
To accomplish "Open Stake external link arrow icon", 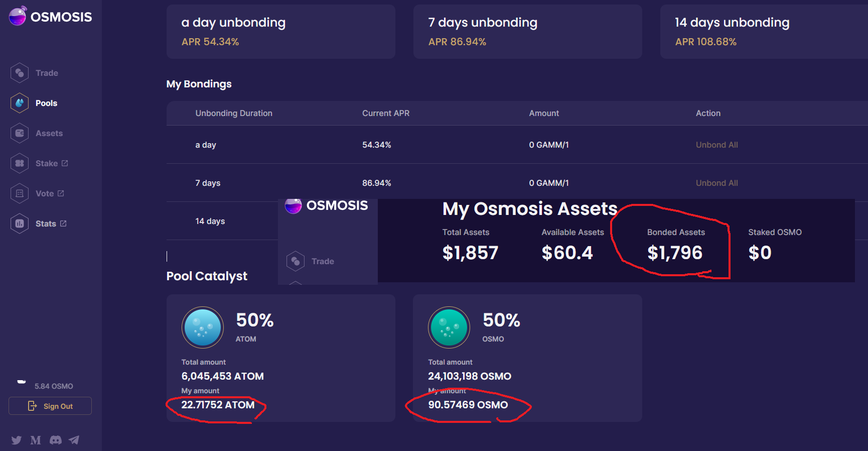I will (65, 163).
